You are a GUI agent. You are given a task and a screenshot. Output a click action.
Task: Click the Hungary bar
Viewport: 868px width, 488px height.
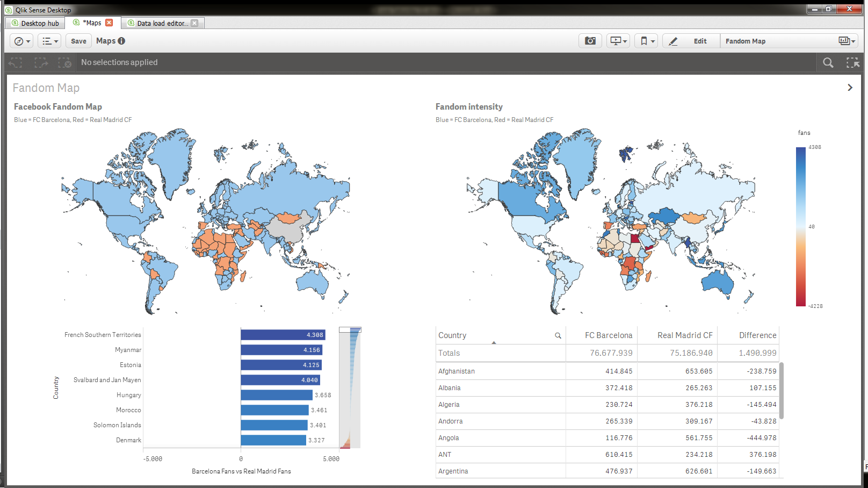[x=277, y=395]
